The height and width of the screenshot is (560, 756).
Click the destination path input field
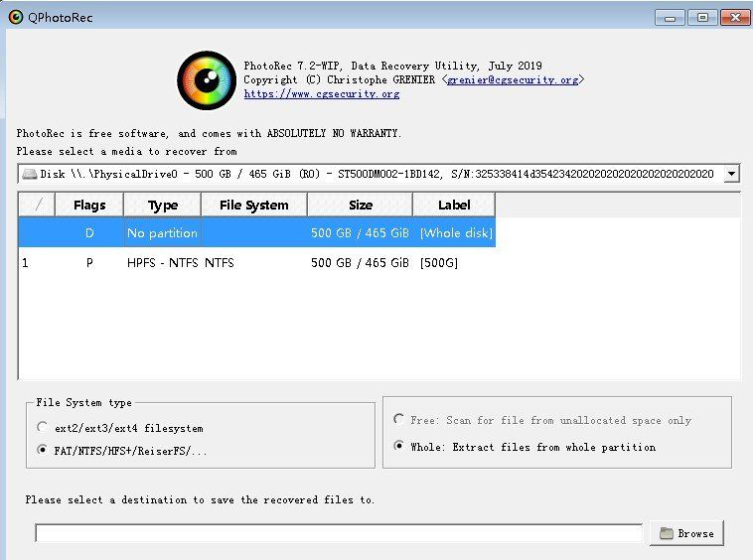339,533
